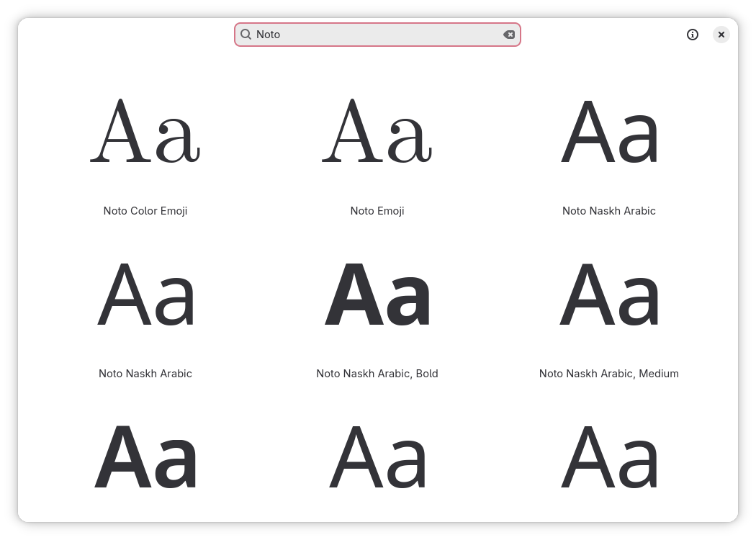756x540 pixels.
Task: Select the bold "Aa" preview in the unlabeled bottom row
Action: click(x=145, y=457)
